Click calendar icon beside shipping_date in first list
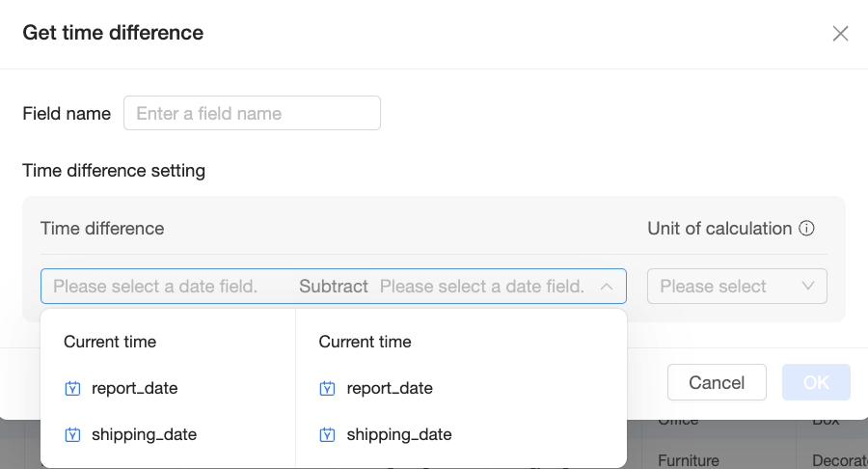The height and width of the screenshot is (469, 868). (x=72, y=435)
